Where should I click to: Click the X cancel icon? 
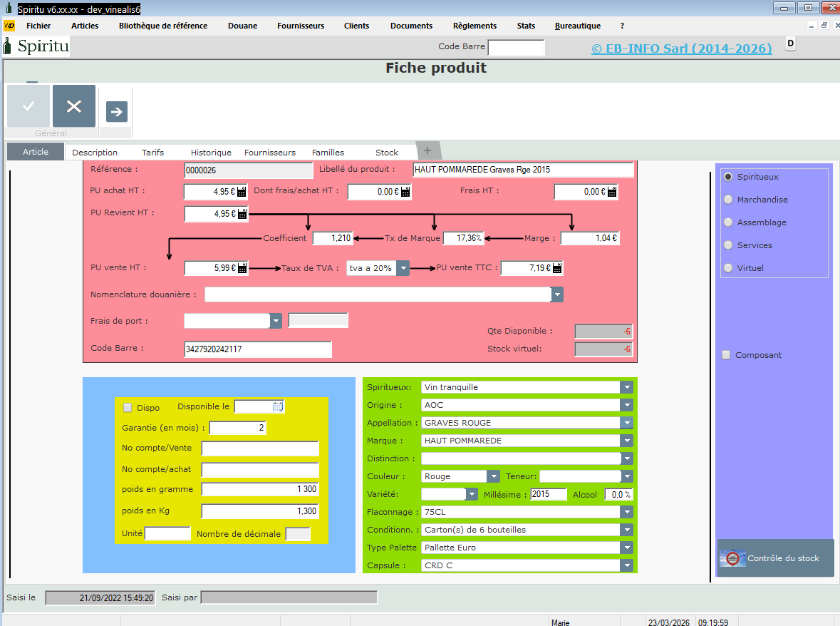tap(73, 106)
